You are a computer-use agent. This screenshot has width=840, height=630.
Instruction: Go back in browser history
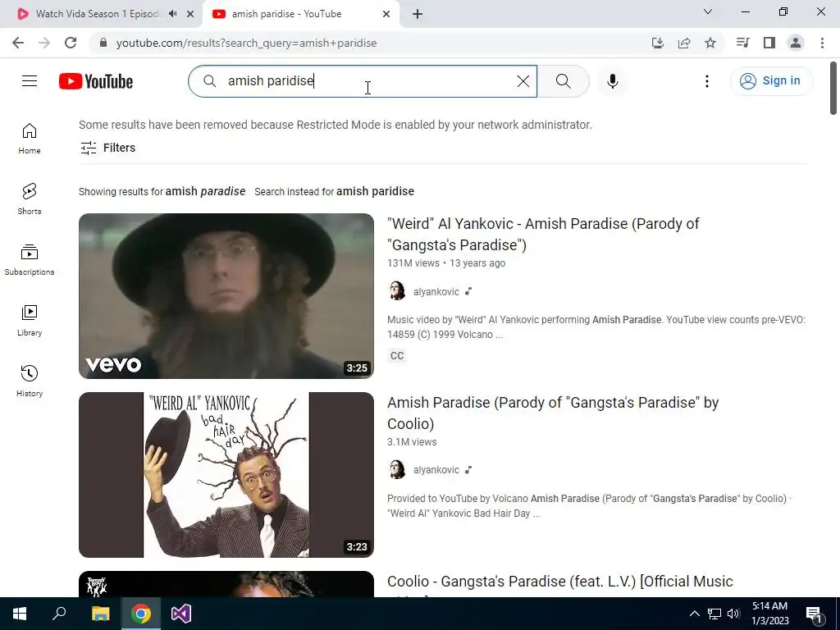tap(18, 43)
